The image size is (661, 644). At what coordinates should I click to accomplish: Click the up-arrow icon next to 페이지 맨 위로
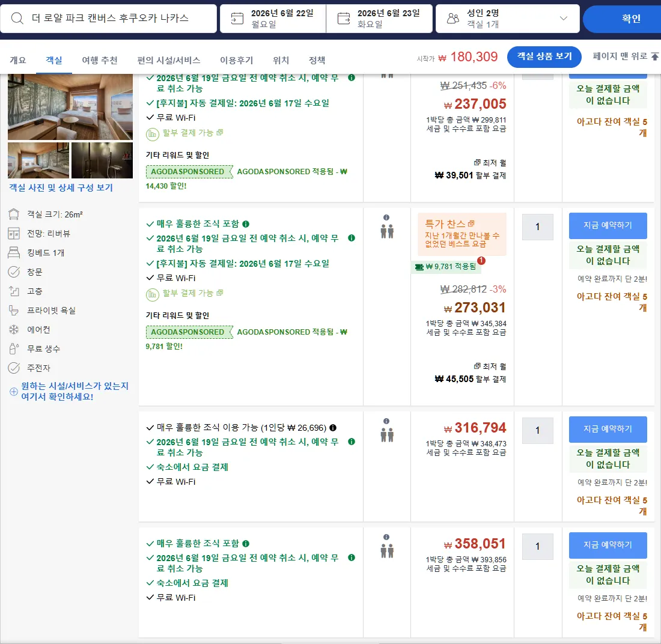654,56
